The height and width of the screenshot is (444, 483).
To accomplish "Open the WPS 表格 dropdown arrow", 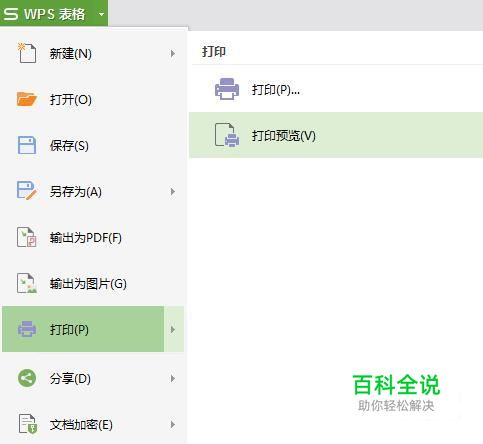I will pyautogui.click(x=102, y=14).
